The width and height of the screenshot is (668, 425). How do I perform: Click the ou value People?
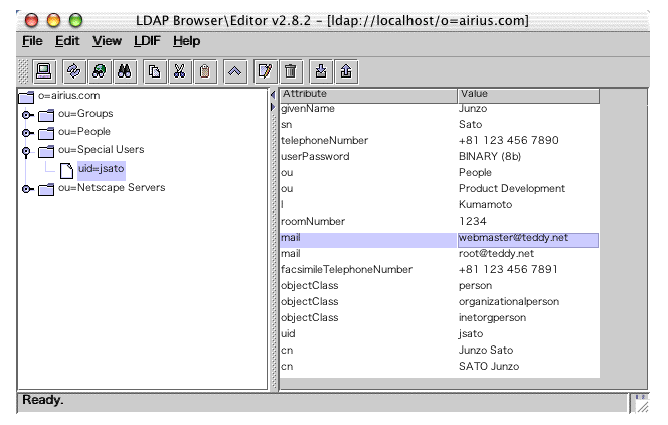pos(475,173)
